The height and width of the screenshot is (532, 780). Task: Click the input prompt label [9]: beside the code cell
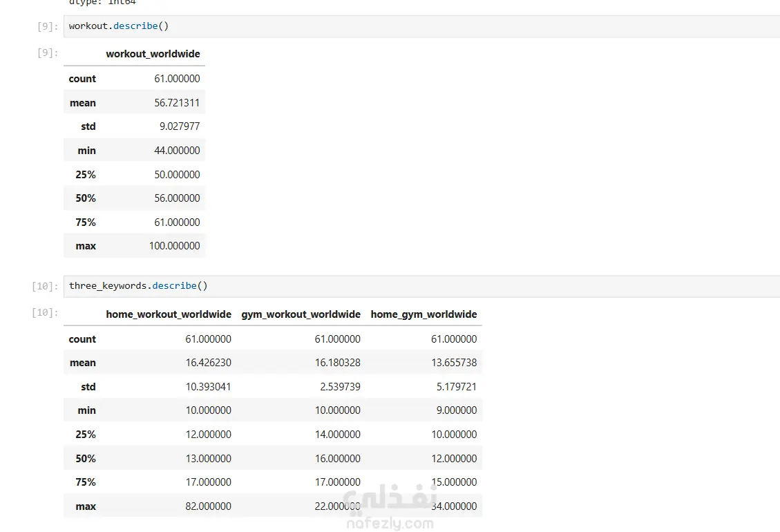pyautogui.click(x=48, y=26)
